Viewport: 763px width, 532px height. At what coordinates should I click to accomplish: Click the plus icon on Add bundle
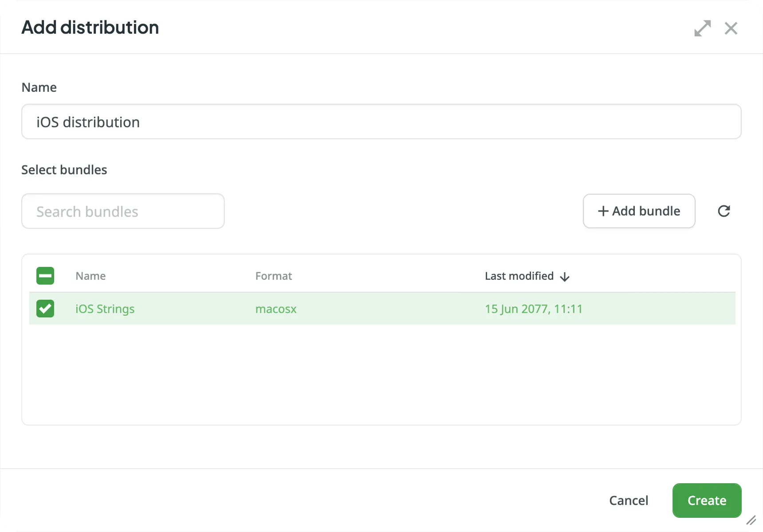(x=603, y=211)
